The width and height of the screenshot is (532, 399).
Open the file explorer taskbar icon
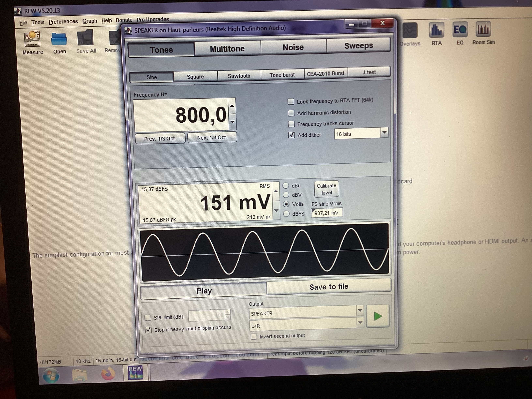point(79,375)
